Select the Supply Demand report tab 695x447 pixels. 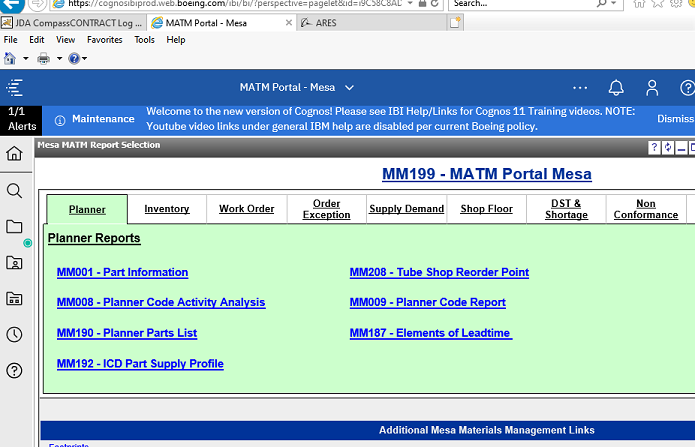pos(406,208)
